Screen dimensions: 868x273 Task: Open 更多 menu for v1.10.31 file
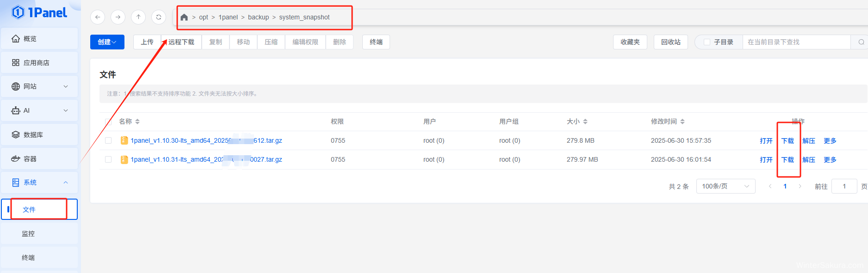[830, 160]
